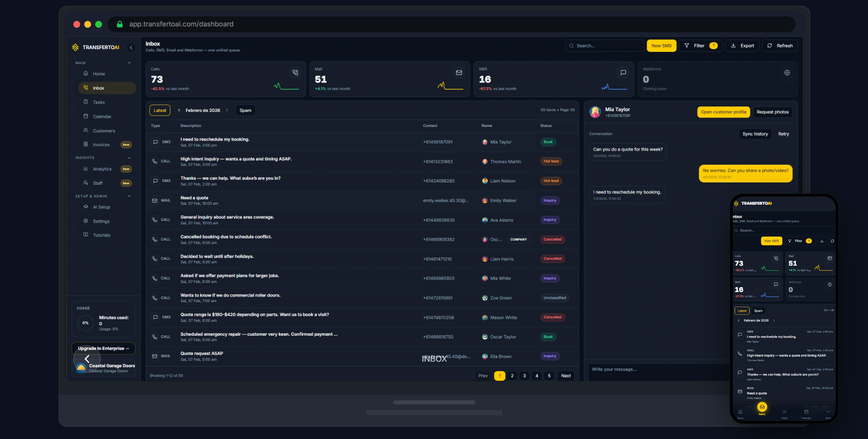Click the envelope icon on the Mail card

pyautogui.click(x=459, y=72)
